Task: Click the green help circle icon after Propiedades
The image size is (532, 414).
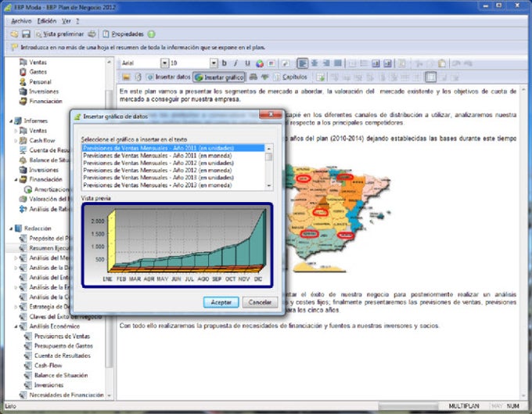Action: pos(152,34)
